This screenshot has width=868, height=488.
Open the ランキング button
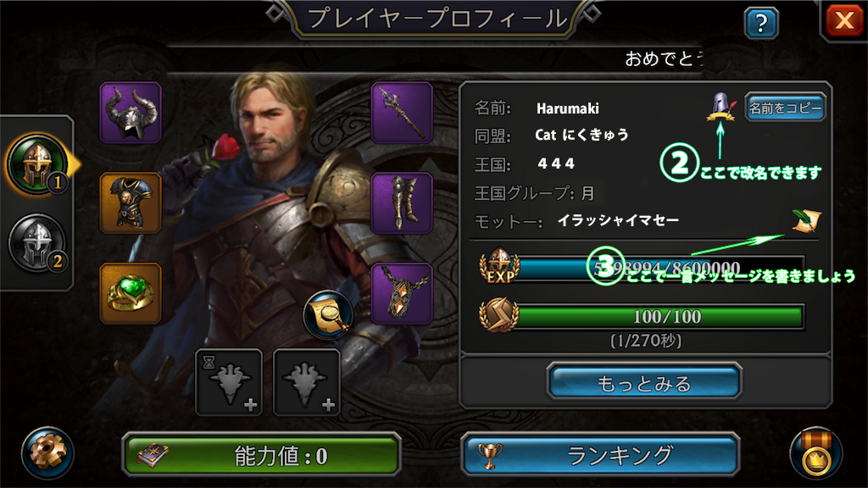[x=601, y=455]
